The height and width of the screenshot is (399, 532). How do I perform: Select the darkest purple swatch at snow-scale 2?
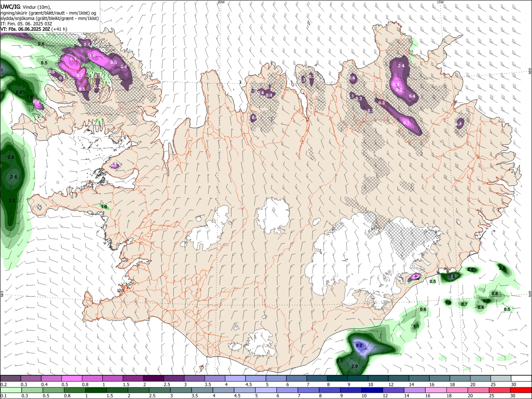pyautogui.click(x=153, y=379)
